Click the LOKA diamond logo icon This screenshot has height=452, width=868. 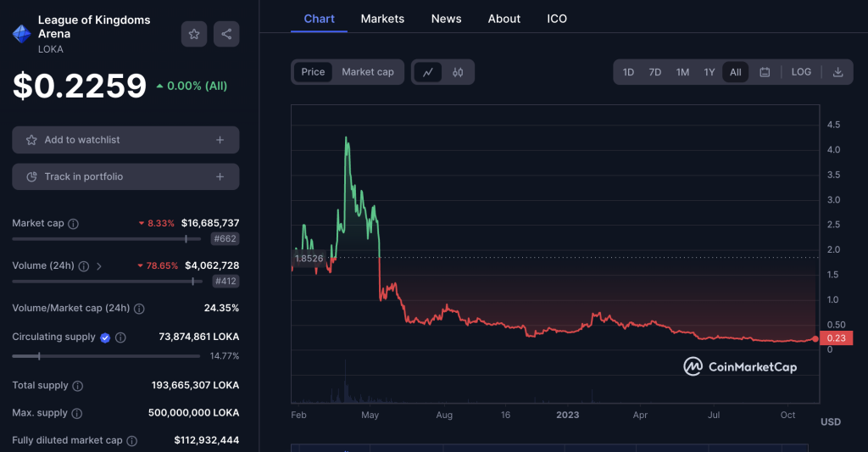click(x=21, y=34)
